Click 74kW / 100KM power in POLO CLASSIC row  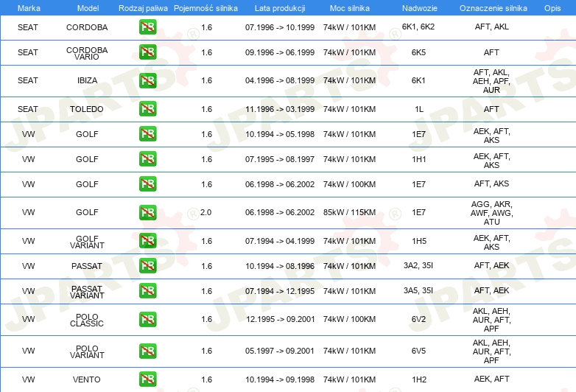pyautogui.click(x=349, y=319)
